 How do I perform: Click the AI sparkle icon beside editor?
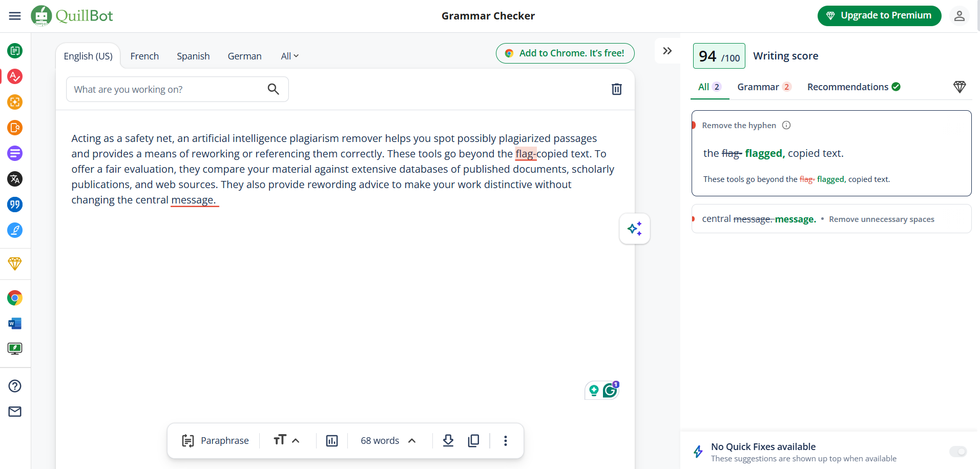(634, 229)
